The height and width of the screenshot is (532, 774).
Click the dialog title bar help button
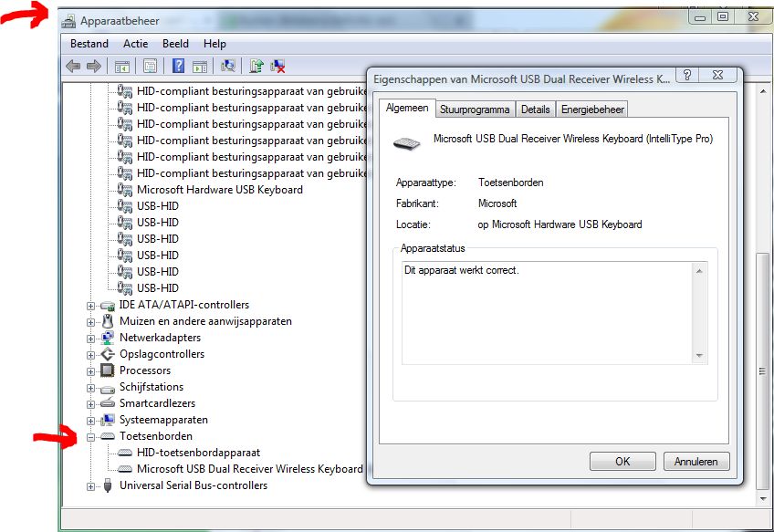click(686, 75)
